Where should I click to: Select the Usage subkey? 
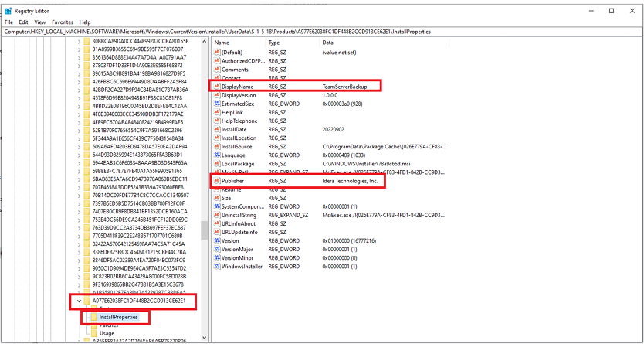click(107, 333)
